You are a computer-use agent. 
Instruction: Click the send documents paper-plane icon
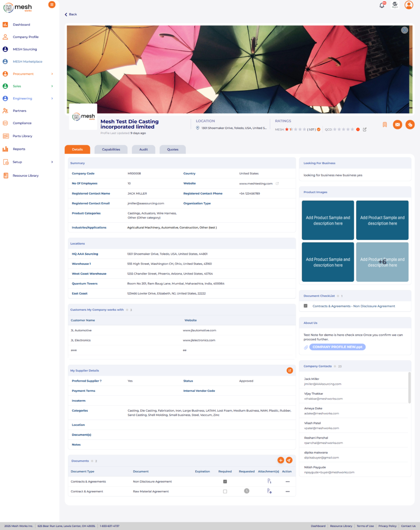[x=289, y=460]
